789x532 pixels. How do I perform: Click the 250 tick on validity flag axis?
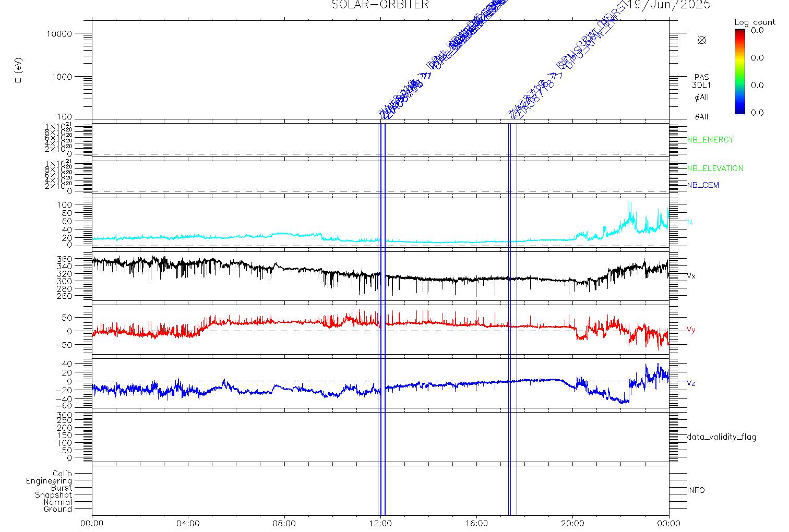65,420
